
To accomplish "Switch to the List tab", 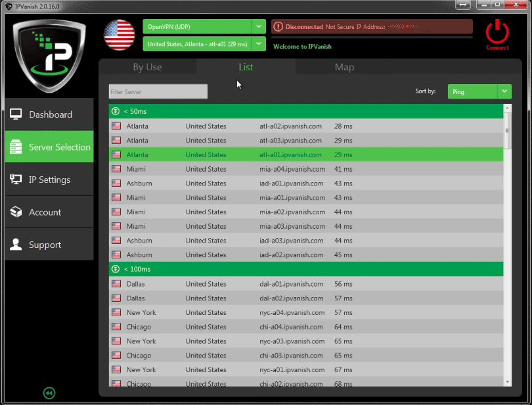I will pos(246,67).
